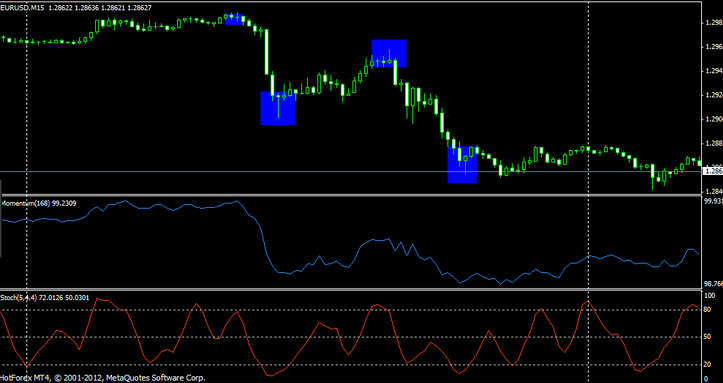
Task: Click the highlighted current price tag 1.286
Action: [712, 171]
